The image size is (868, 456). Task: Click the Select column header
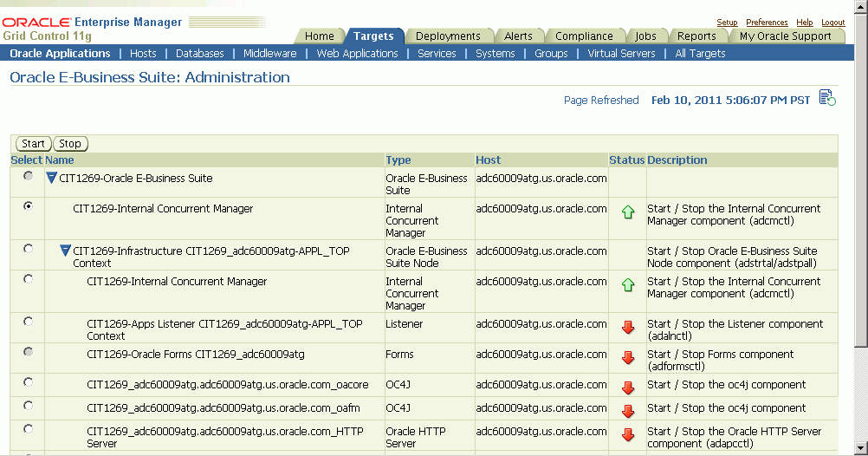[27, 160]
